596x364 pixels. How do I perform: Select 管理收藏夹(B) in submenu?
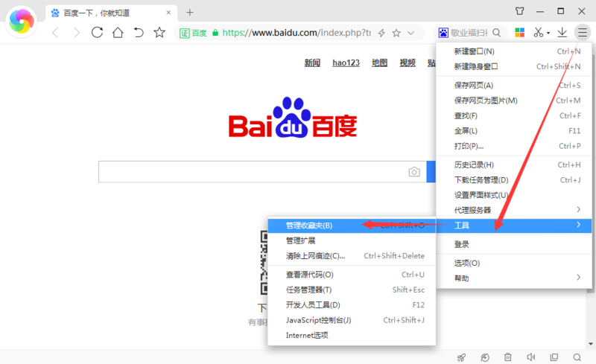pos(352,226)
